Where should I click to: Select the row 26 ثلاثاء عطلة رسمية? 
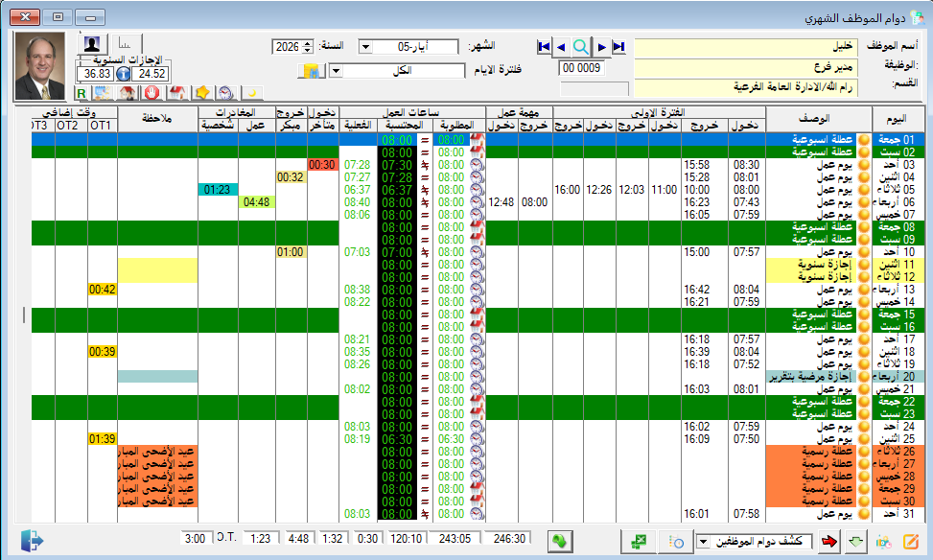pos(478,452)
